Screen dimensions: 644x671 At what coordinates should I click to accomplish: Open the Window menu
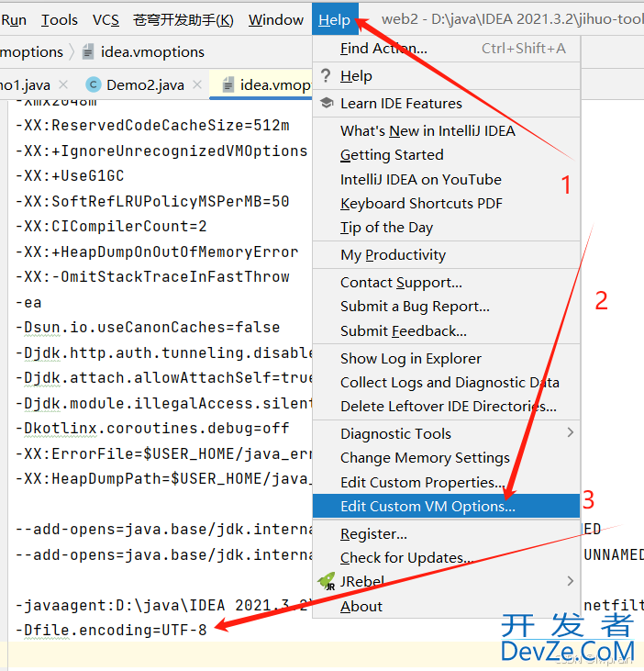tap(276, 19)
